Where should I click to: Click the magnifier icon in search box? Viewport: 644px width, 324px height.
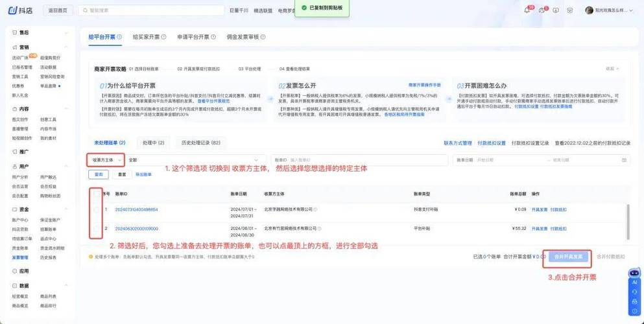pyautogui.click(x=86, y=10)
